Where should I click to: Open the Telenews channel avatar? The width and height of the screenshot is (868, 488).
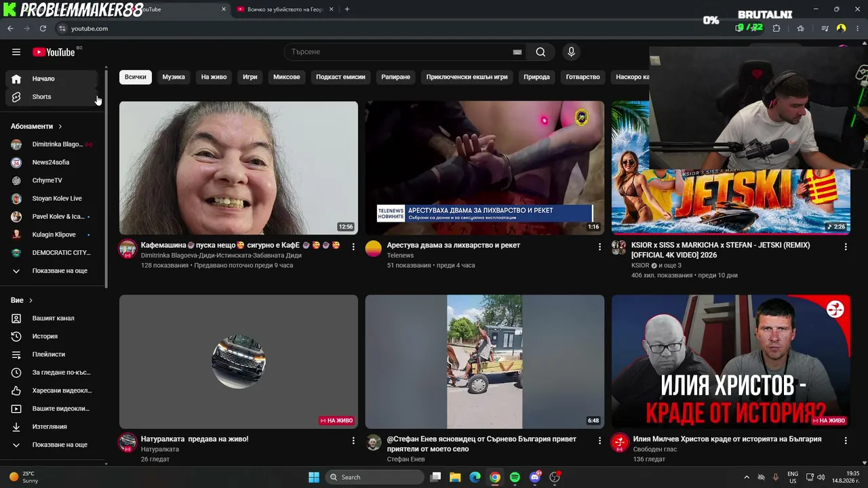tap(374, 249)
